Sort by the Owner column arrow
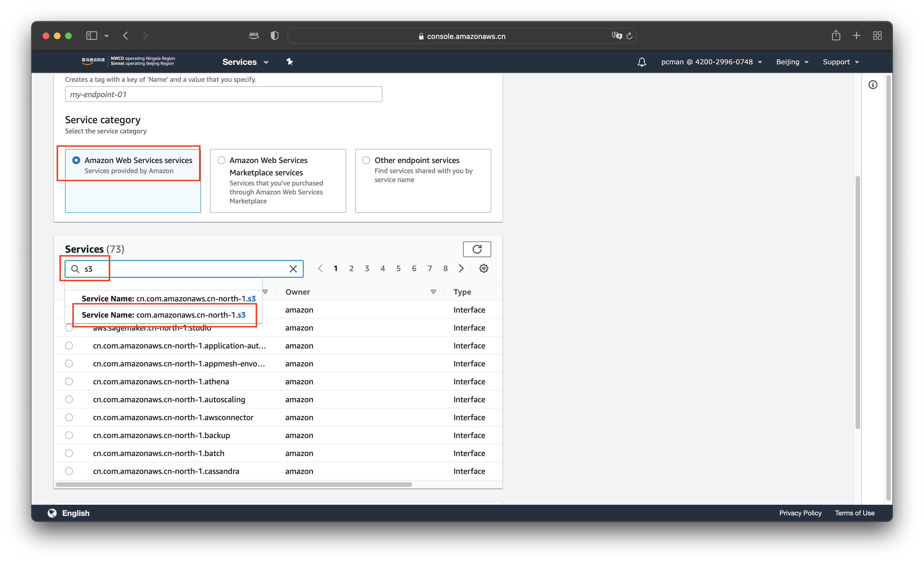This screenshot has width=924, height=563. [433, 292]
